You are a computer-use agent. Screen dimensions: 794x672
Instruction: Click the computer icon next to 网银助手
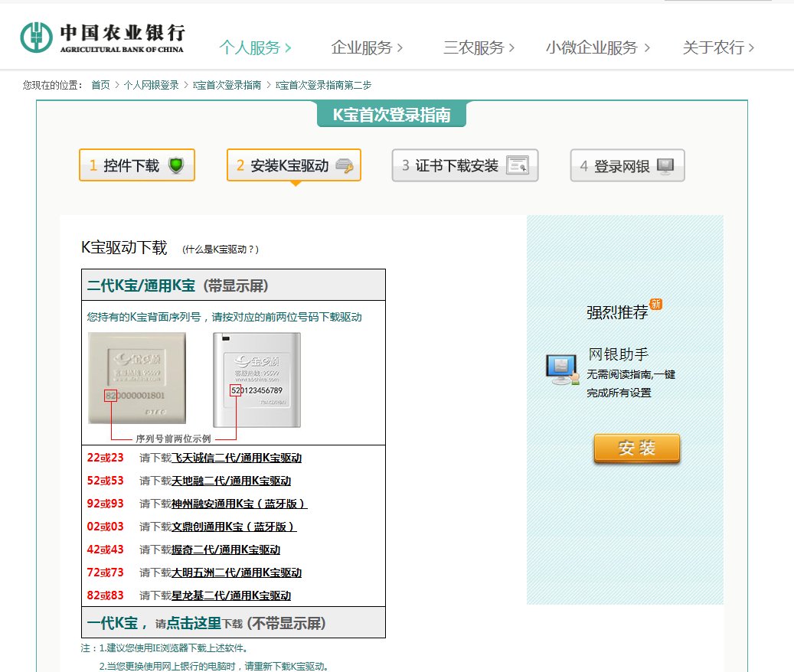561,368
